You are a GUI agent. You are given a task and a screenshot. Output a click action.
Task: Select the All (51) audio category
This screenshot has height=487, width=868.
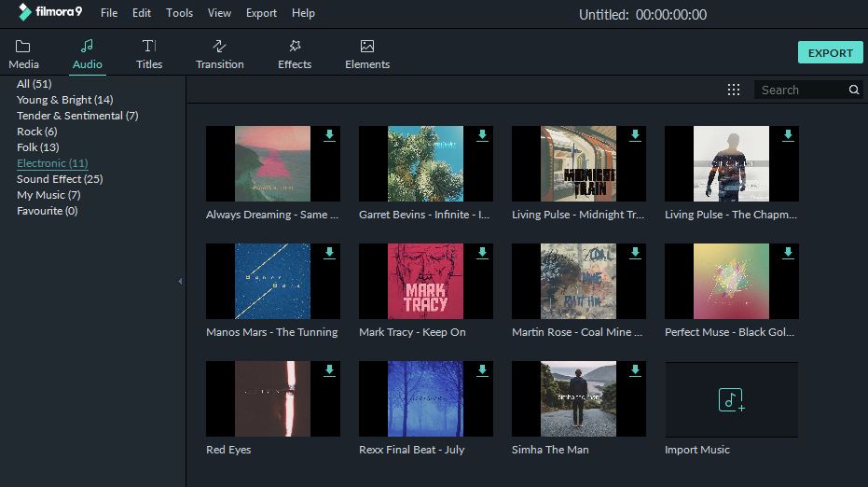tap(34, 84)
